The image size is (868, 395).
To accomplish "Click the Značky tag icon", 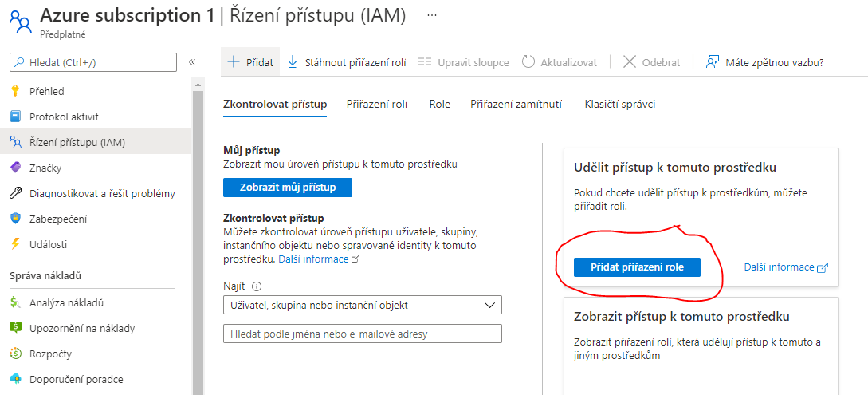I will pyautogui.click(x=14, y=168).
